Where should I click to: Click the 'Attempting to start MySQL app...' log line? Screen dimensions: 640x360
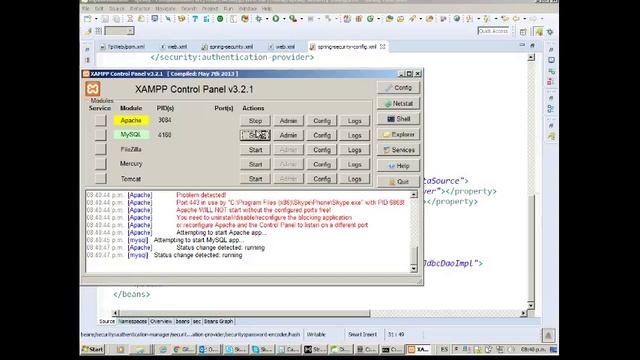[198, 240]
